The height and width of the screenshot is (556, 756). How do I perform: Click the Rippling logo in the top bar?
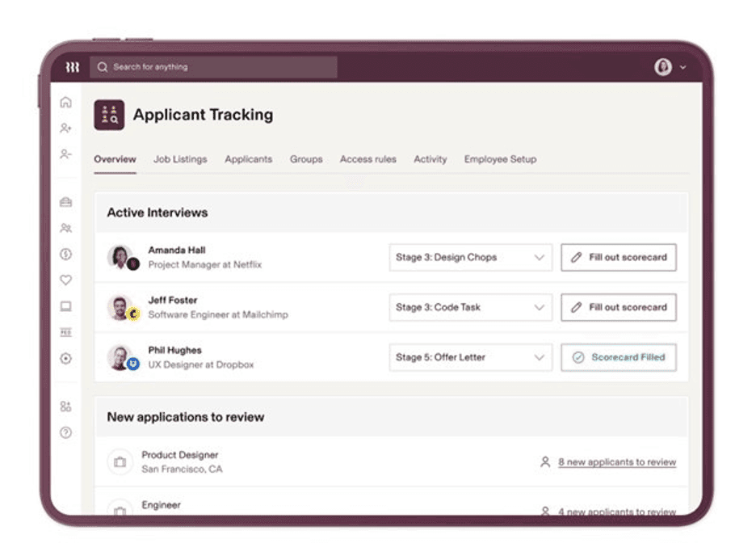(71, 67)
